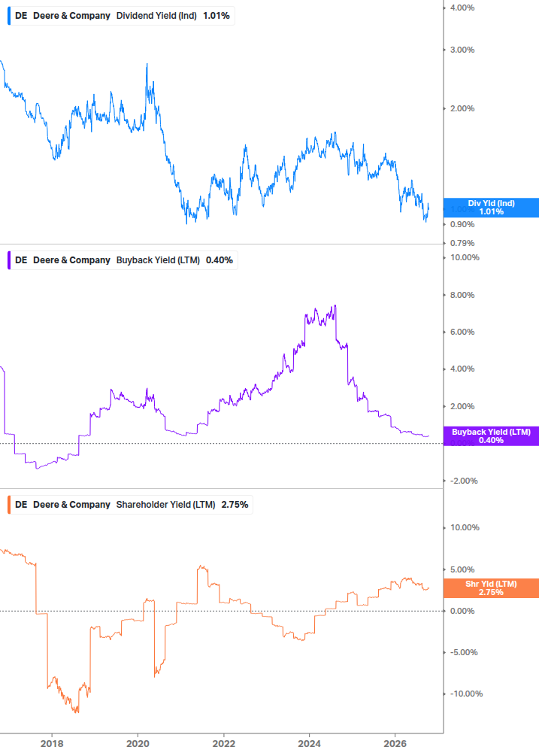This screenshot has height=756, width=539.
Task: Click the 2.75% value in the Shareholder Yield legend
Action: [x=235, y=505]
